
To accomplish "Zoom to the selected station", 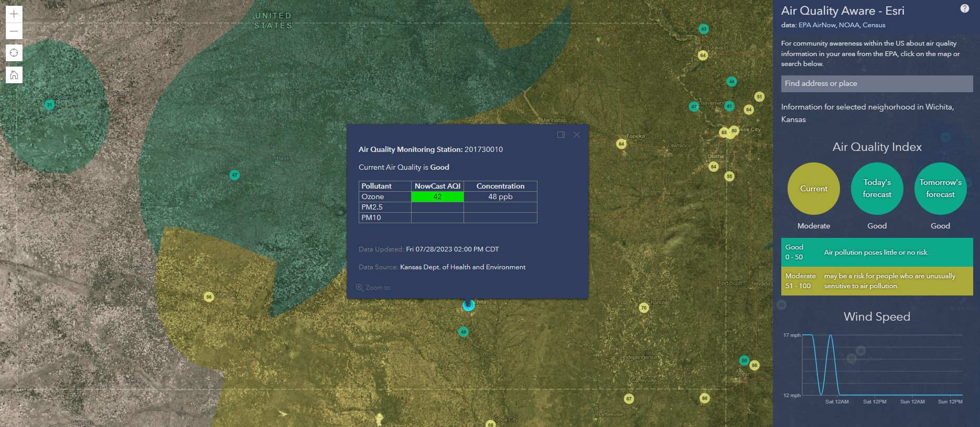I will tap(373, 288).
